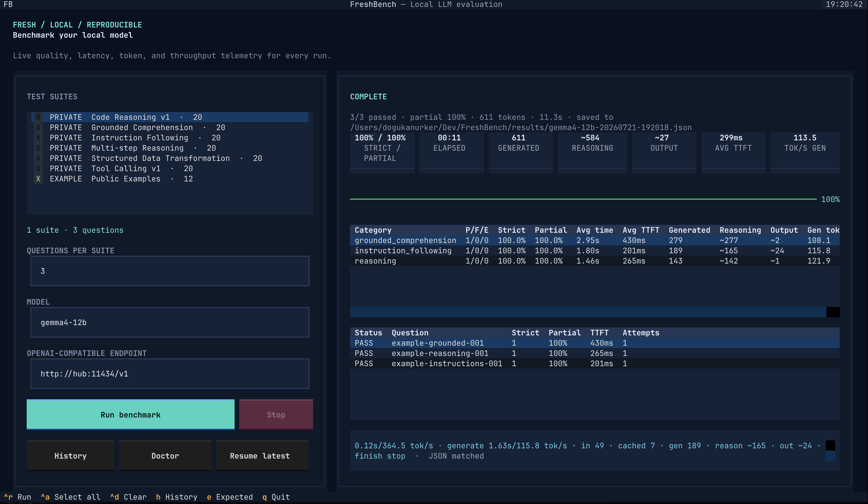This screenshot has width=868, height=504.
Task: Click the clock showing 19:20:42
Action: coord(844,4)
